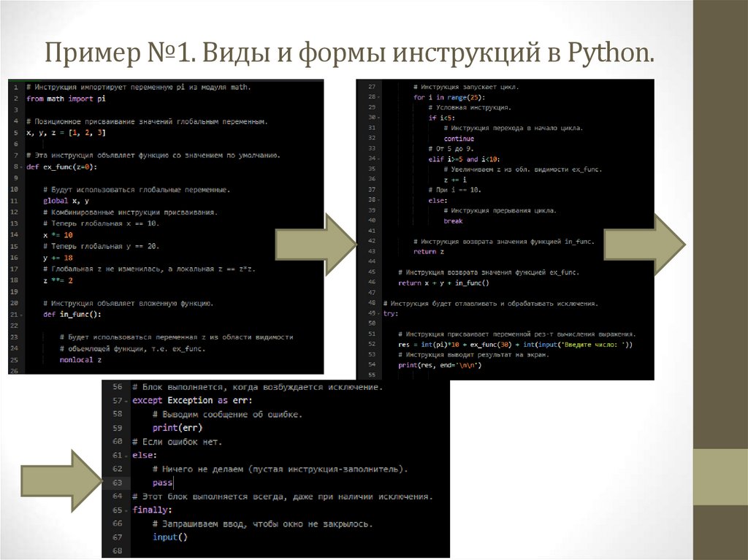Click the 'x, y, z = [1, 2, 3]' line
Screen dimensions: 748x560
point(66,133)
